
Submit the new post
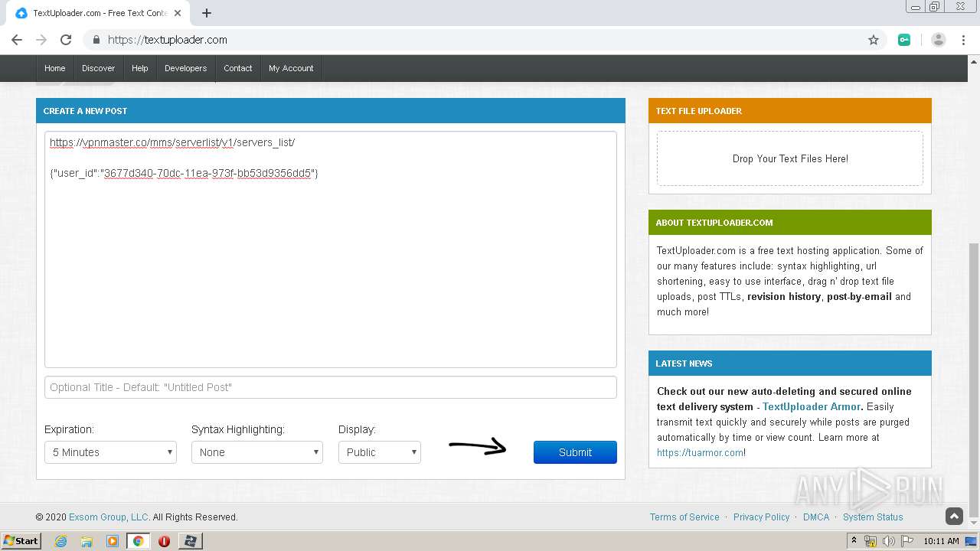[575, 452]
